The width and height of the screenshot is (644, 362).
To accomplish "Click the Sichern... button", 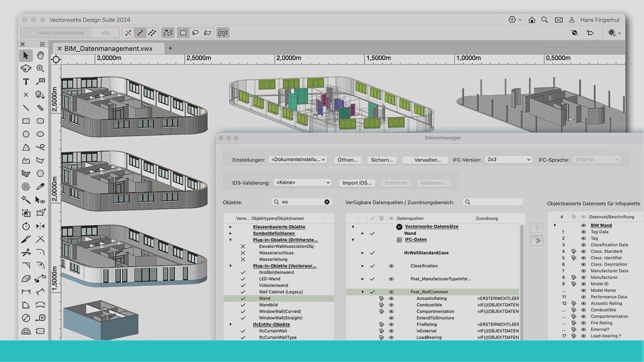I will pyautogui.click(x=382, y=160).
